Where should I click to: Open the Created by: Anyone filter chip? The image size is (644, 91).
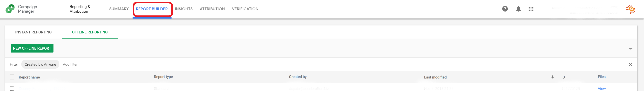pyautogui.click(x=40, y=64)
